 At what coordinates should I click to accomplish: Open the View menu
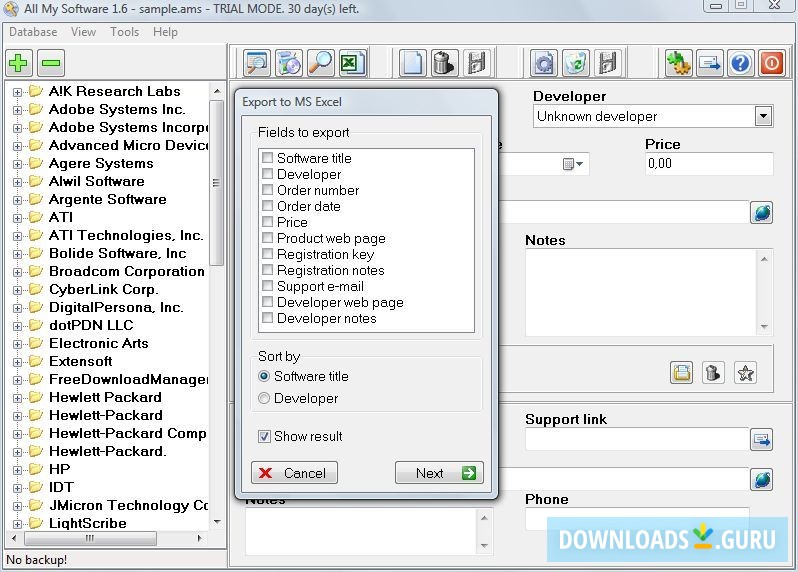point(83,32)
